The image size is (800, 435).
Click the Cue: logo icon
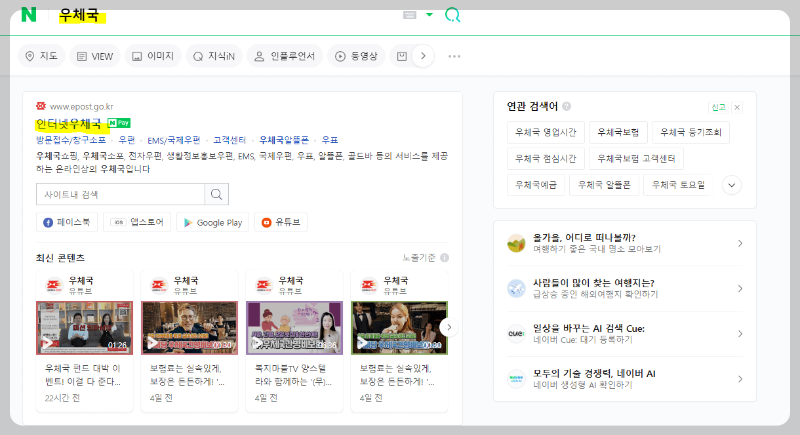click(x=516, y=334)
